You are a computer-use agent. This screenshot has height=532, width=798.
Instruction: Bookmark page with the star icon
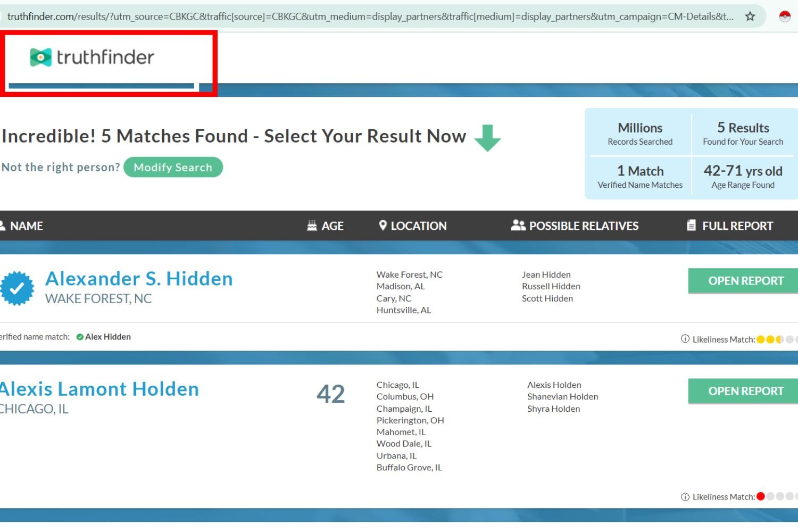click(x=750, y=16)
